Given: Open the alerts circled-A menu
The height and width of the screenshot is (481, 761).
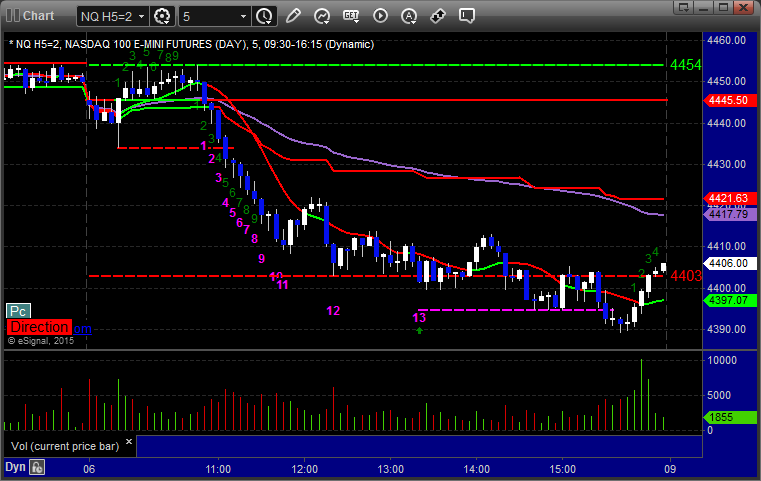Looking at the screenshot, I should point(409,16).
